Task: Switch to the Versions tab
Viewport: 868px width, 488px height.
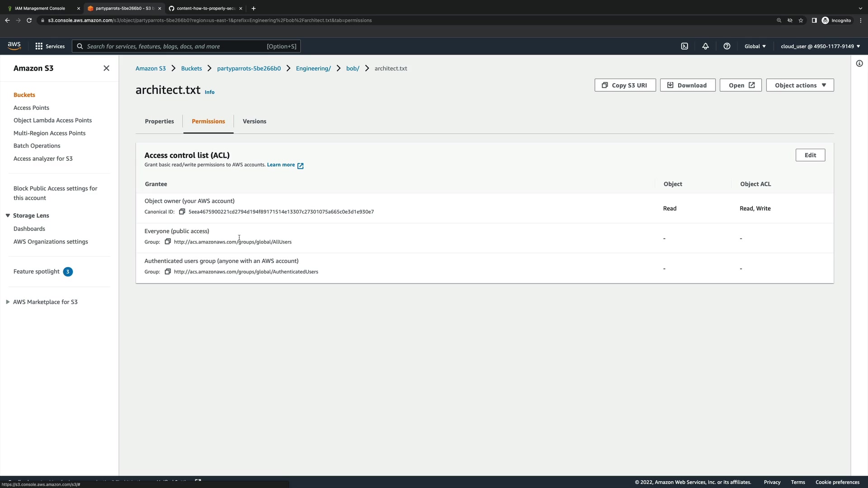Action: coord(254,121)
